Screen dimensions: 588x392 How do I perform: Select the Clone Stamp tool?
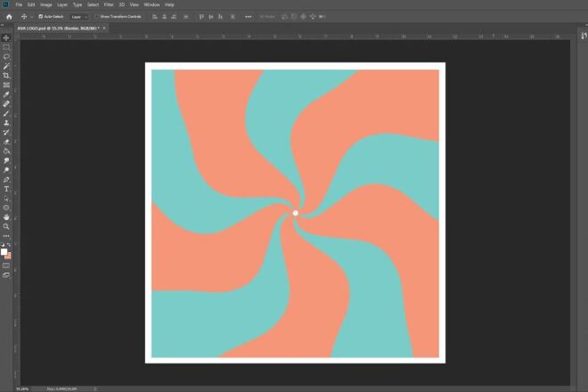coord(6,123)
